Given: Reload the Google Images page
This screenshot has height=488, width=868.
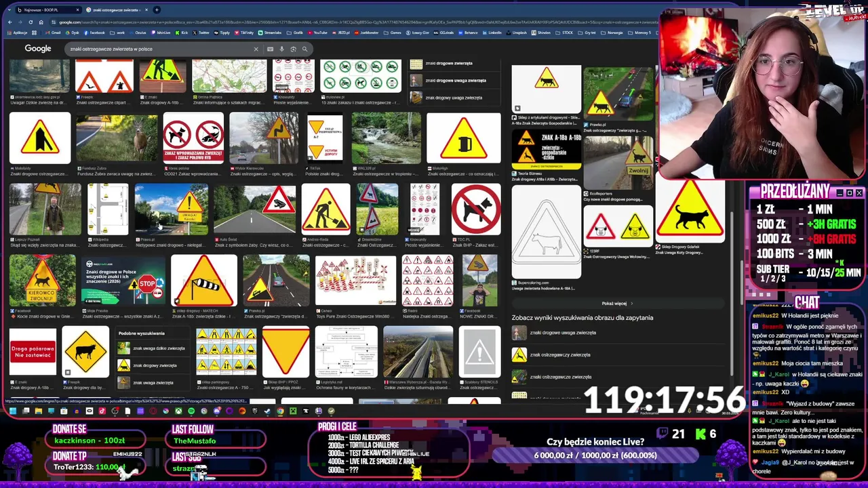Looking at the screenshot, I should [x=31, y=22].
